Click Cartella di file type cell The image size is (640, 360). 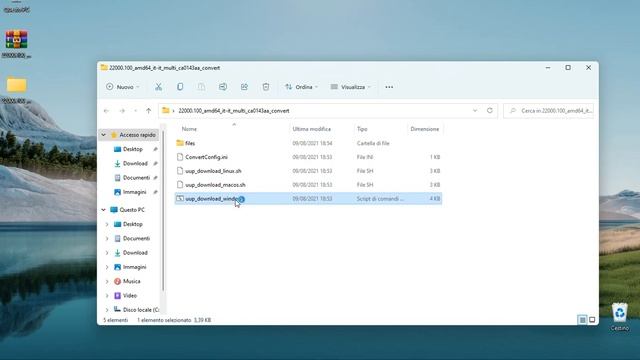click(373, 143)
